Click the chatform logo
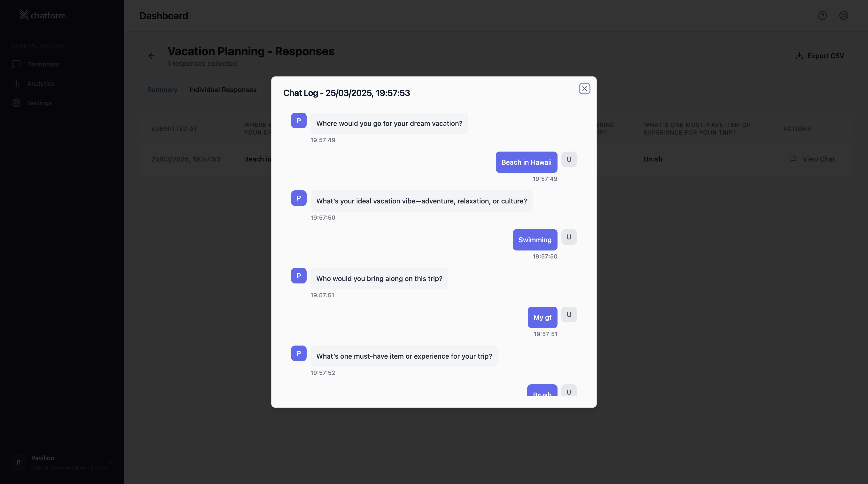 click(42, 15)
